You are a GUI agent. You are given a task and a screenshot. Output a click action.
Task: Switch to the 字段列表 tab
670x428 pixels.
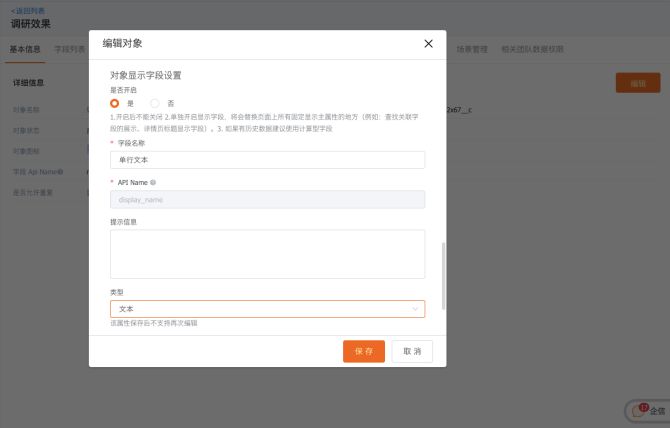(70, 48)
